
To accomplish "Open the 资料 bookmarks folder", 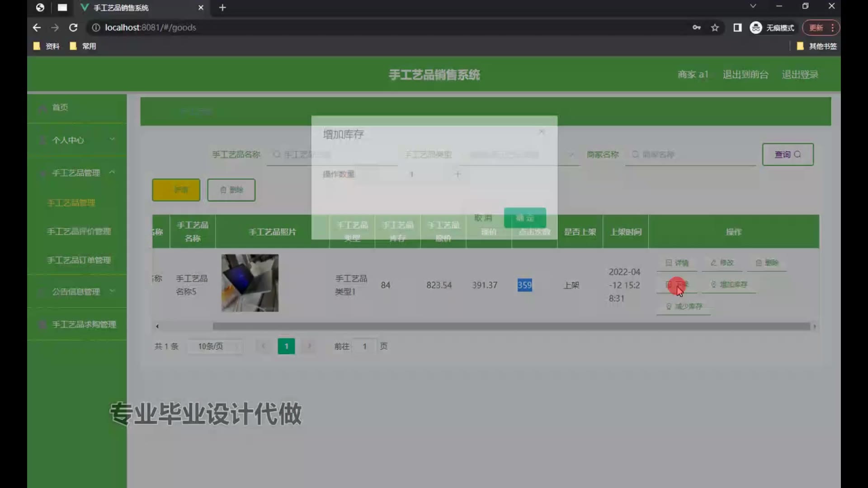I will (47, 46).
